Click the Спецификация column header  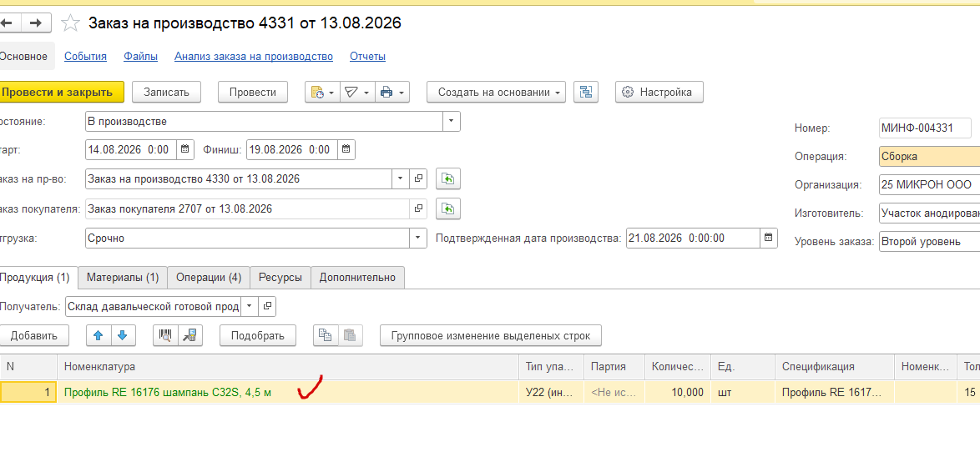(x=835, y=366)
